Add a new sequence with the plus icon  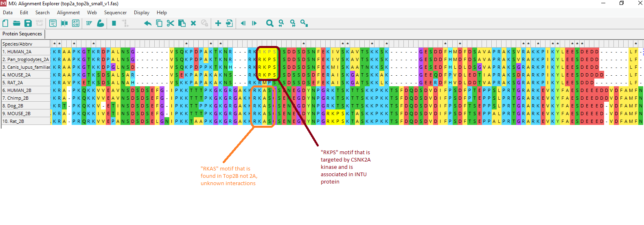tap(218, 24)
